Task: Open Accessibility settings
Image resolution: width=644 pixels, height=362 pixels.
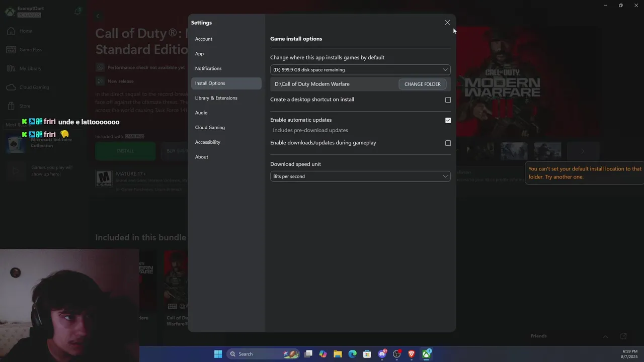Action: (226, 142)
